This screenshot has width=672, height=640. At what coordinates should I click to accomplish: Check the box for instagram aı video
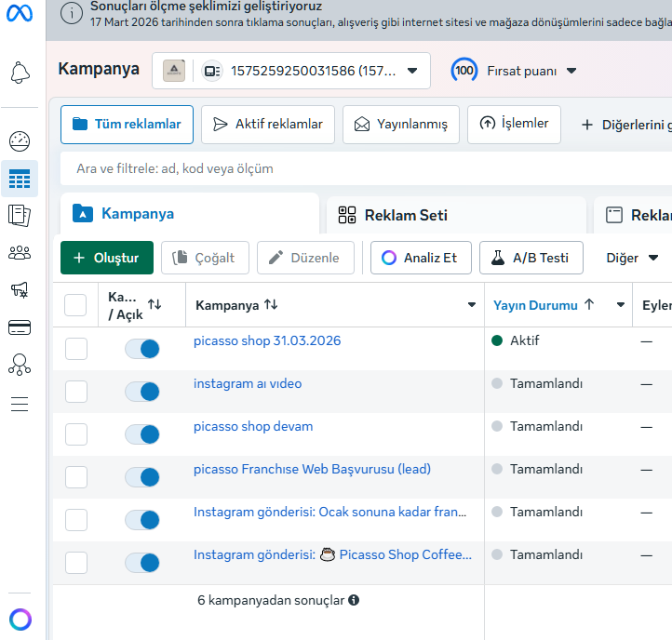tap(75, 392)
